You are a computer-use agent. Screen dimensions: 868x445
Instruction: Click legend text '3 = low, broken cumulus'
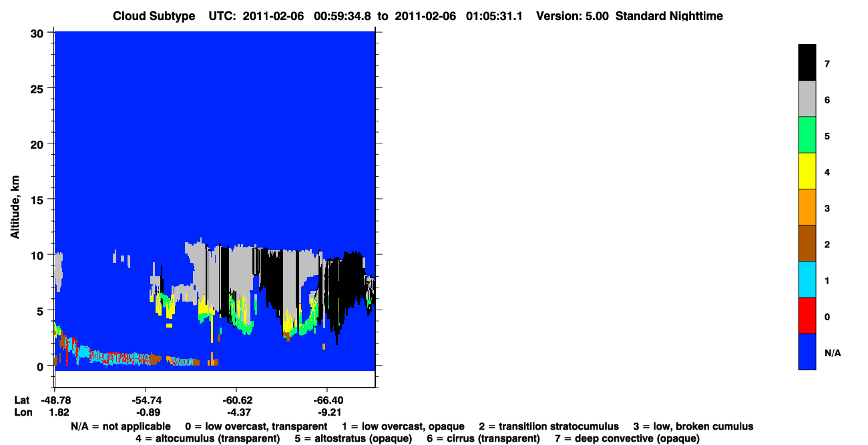pos(693,426)
